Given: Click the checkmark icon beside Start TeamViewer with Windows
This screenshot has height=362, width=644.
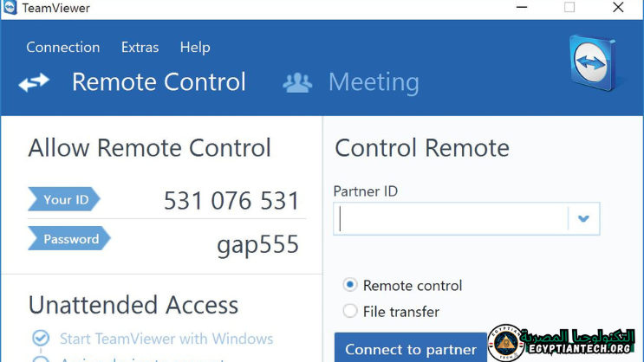Looking at the screenshot, I should [x=40, y=339].
